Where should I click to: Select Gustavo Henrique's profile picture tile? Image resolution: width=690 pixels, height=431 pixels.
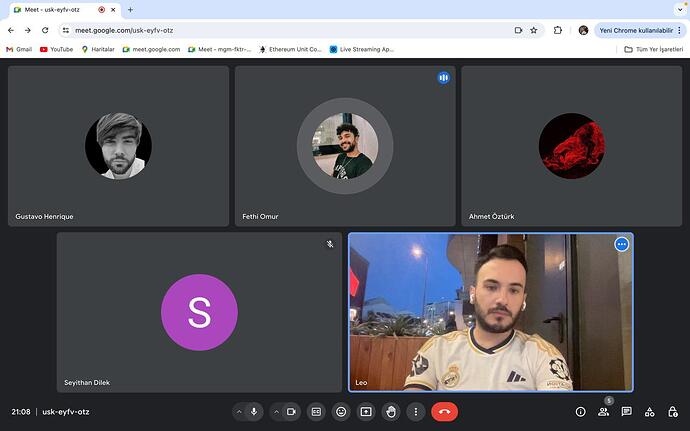(x=118, y=146)
